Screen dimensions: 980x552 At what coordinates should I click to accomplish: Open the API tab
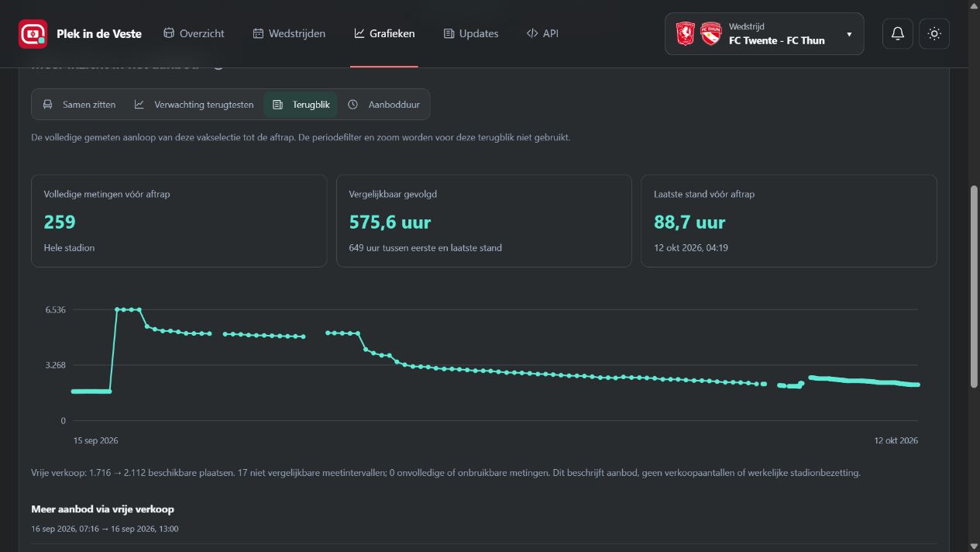click(542, 33)
